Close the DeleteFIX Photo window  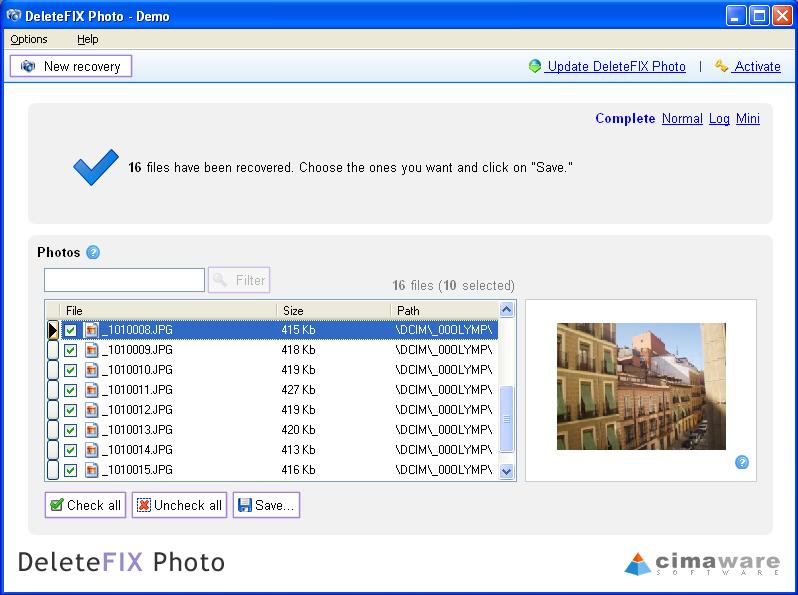(782, 16)
